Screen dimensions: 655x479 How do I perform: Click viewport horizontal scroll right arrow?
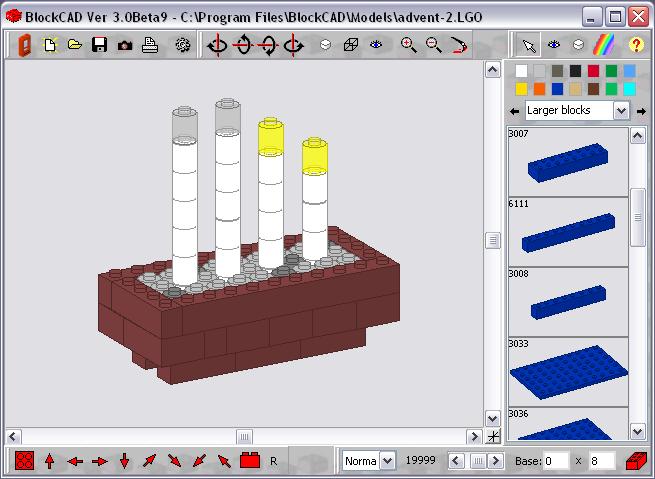(x=474, y=437)
